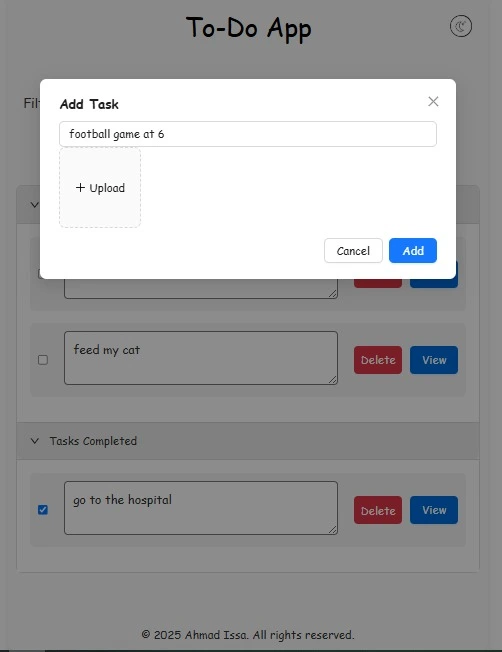
Task: View the go to the hospital task
Action: 434,510
